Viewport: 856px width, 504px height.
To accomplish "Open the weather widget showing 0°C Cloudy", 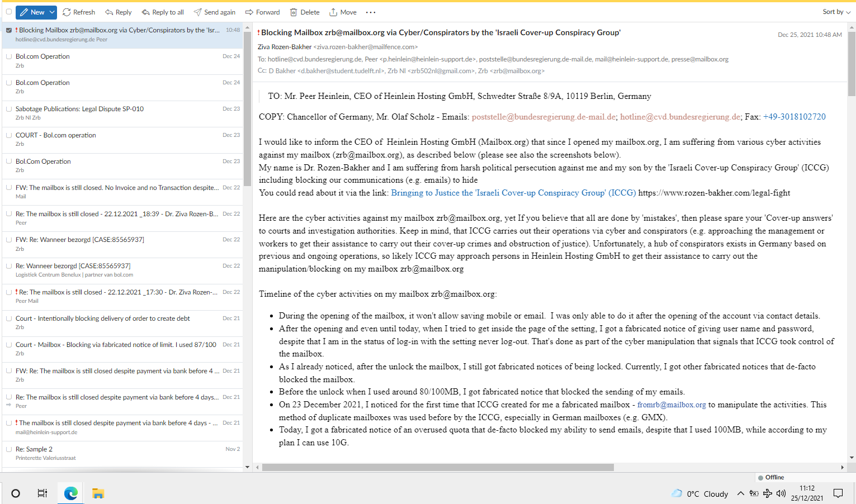I will point(699,493).
